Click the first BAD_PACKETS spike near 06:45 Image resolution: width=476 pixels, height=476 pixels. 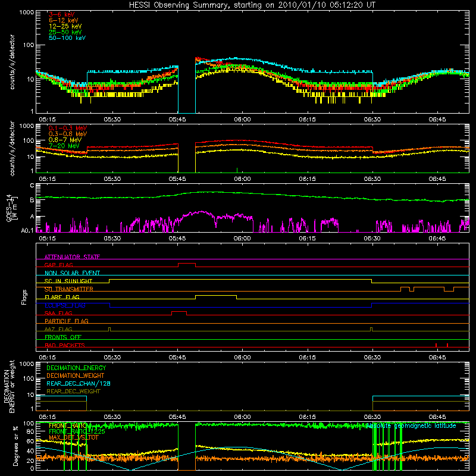[x=436, y=345]
